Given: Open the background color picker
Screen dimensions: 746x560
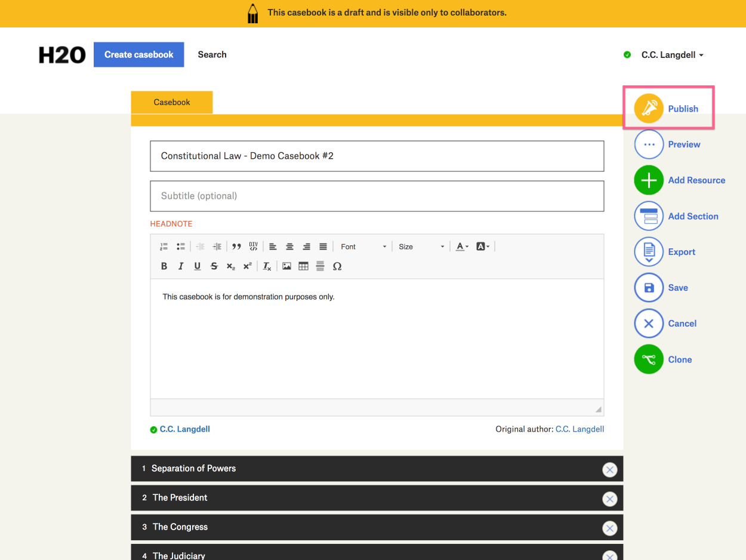Looking at the screenshot, I should (483, 247).
